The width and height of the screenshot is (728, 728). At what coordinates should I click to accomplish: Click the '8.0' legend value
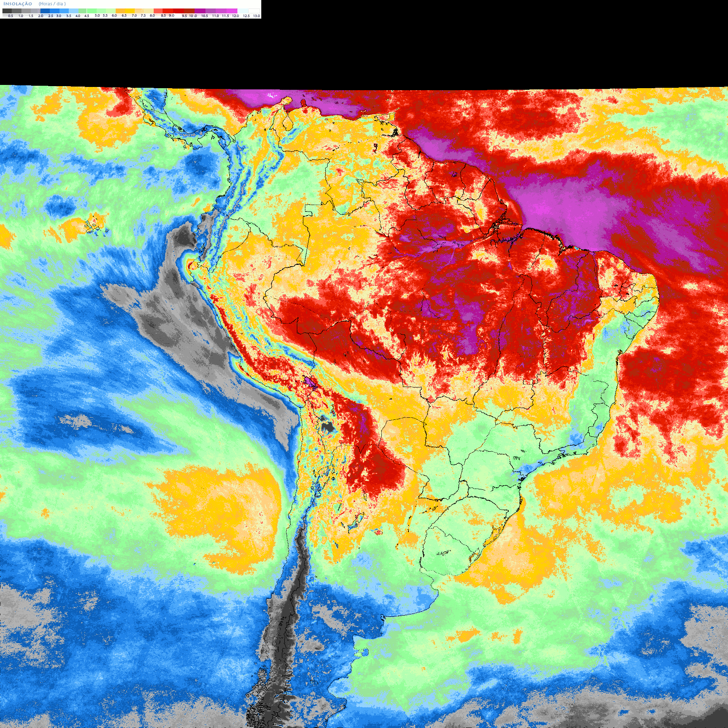coord(152,15)
